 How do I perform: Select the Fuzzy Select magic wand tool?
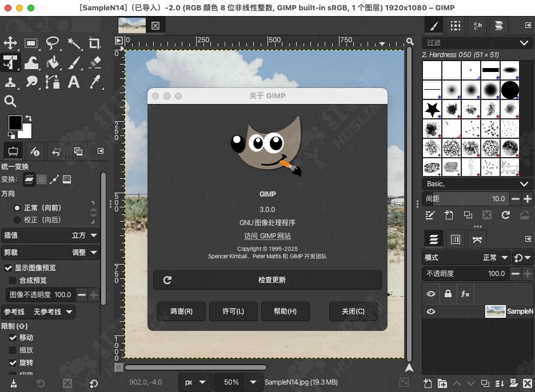coord(74,43)
